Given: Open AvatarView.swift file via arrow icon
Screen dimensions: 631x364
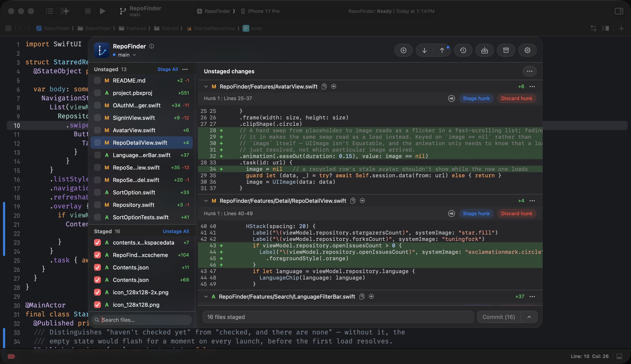Looking at the screenshot, I should point(334,87).
